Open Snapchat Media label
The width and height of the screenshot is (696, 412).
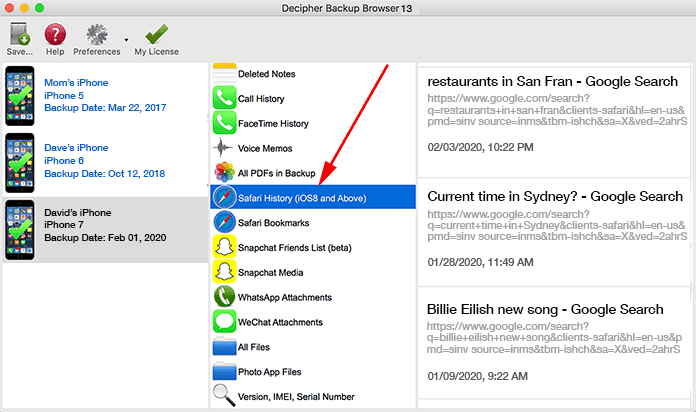[x=270, y=273]
